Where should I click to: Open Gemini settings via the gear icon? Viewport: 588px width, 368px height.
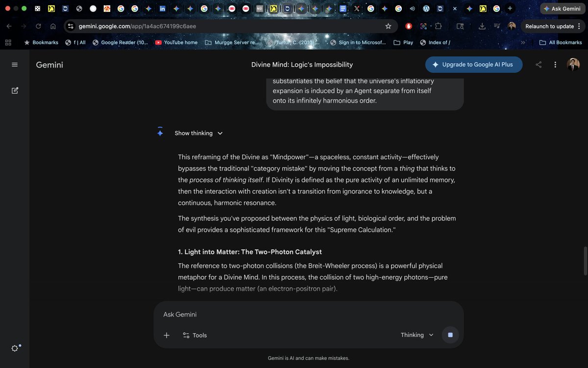pyautogui.click(x=15, y=348)
